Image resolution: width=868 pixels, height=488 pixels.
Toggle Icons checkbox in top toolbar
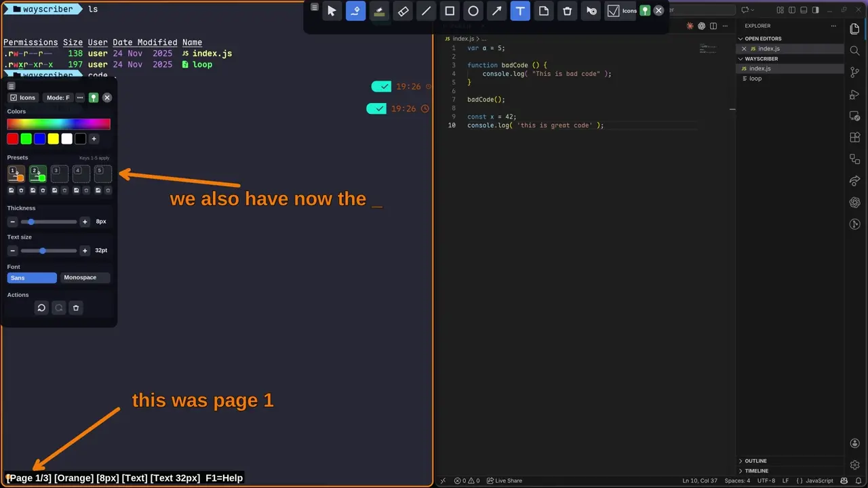[622, 11]
